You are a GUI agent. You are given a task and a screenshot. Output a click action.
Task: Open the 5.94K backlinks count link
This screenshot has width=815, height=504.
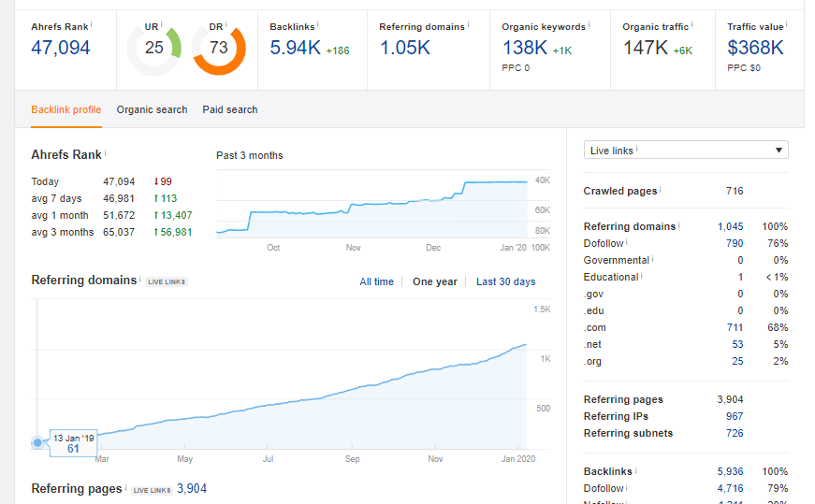pos(295,48)
